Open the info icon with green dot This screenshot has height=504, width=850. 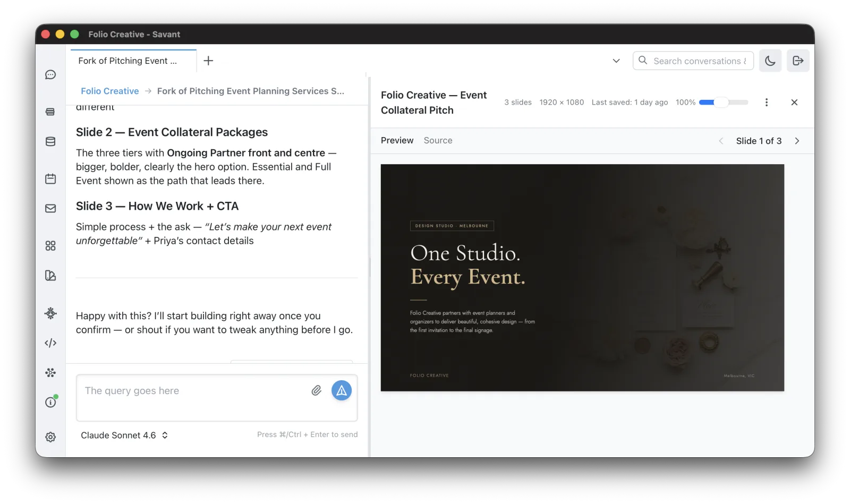tap(50, 403)
